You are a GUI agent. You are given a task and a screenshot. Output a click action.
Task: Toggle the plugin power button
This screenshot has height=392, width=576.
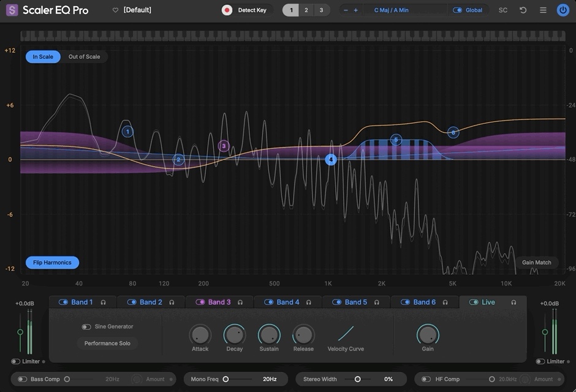click(563, 10)
